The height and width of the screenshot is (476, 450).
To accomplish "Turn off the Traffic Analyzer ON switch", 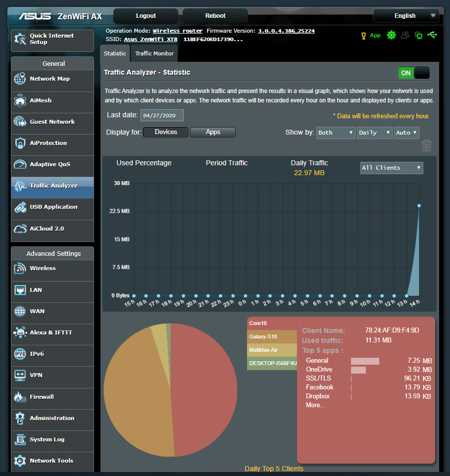I will [413, 73].
